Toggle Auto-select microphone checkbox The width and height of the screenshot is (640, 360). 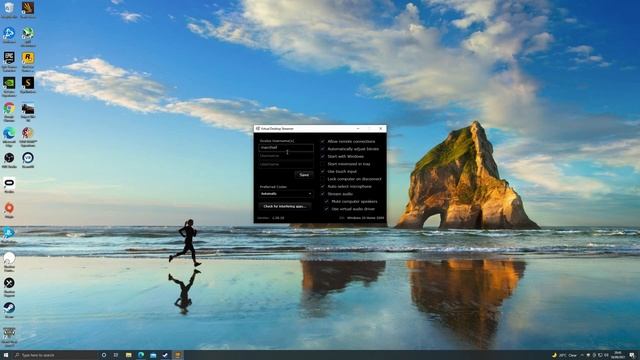[x=322, y=186]
